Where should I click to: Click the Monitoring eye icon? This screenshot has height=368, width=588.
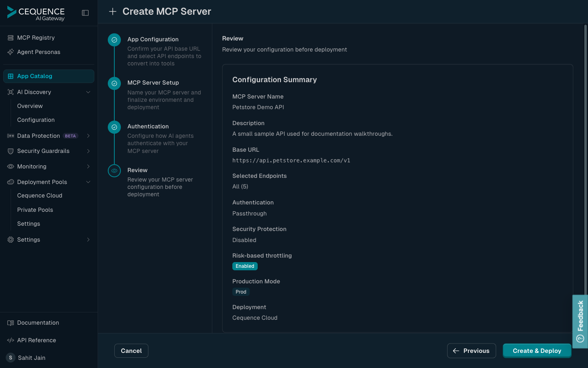tap(11, 166)
